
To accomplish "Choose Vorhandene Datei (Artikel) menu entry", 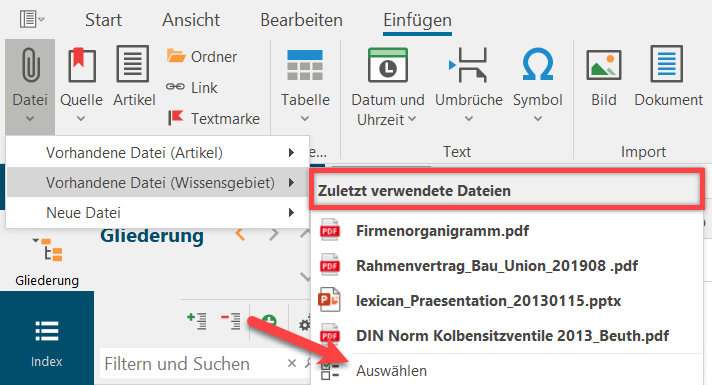I will point(158,153).
